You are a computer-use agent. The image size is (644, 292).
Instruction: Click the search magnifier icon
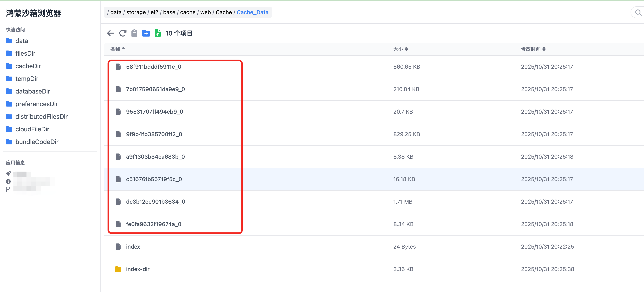(638, 12)
